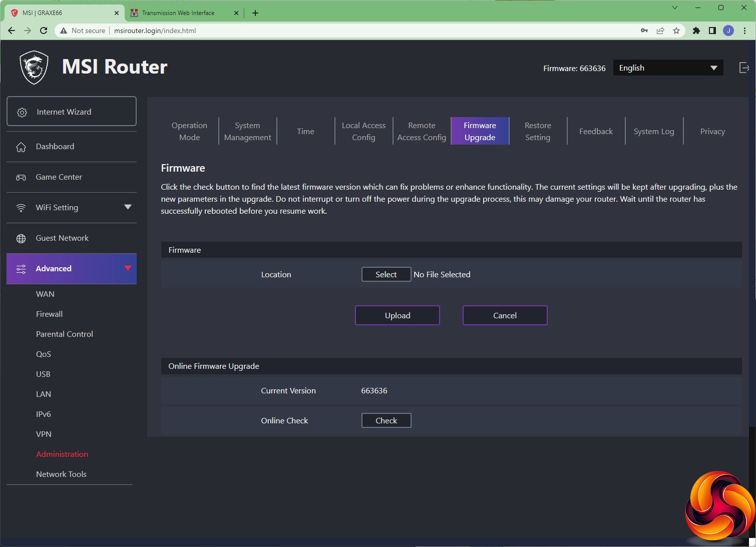Image resolution: width=756 pixels, height=547 pixels.
Task: Launch the Internet Wizard
Action: coord(72,111)
